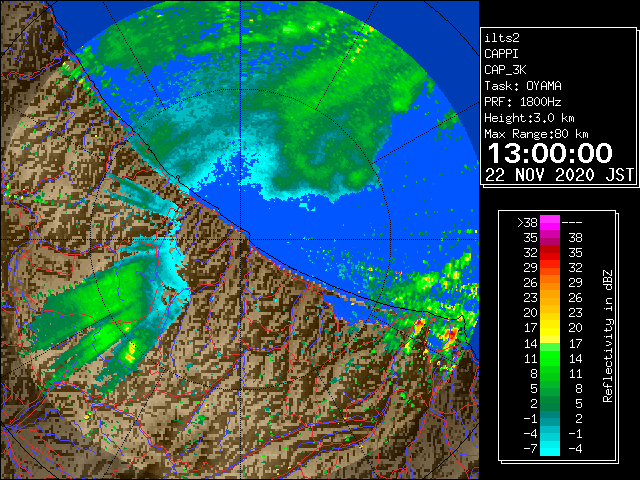Pick the red 32–35 dBZ legend band

click(550, 253)
